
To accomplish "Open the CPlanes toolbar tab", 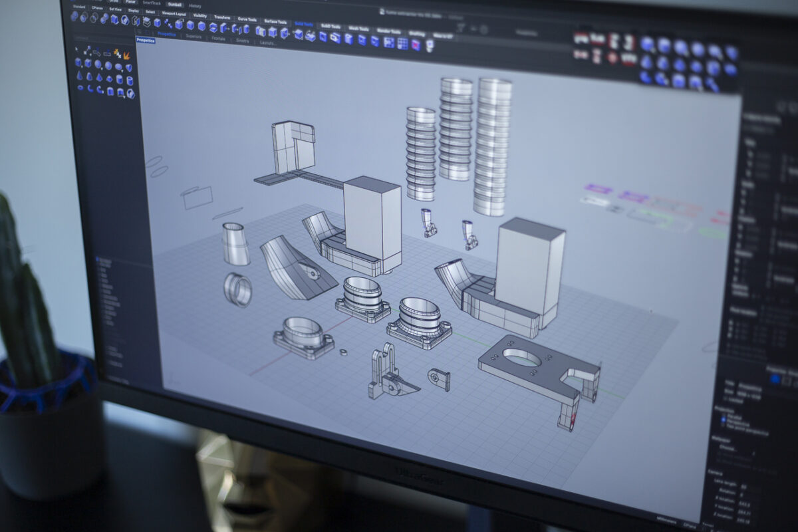I will tap(97, 8).
